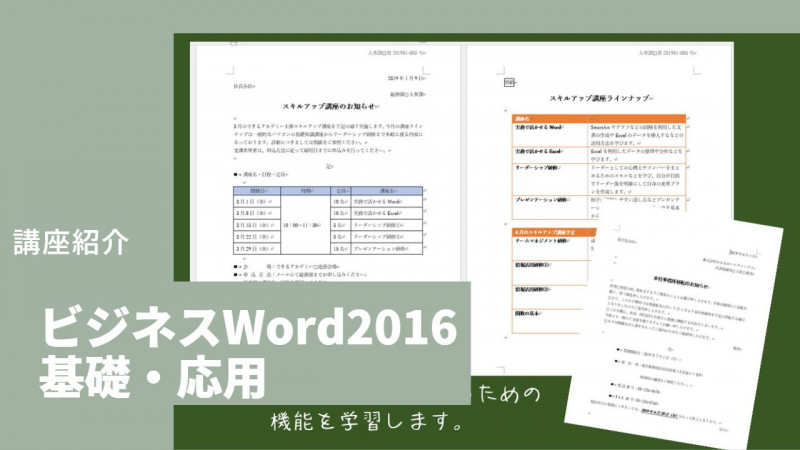The image size is (800, 450).
Task: Click 実務で活かせるWord in the orange lineup table
Action: pyautogui.click(x=538, y=128)
